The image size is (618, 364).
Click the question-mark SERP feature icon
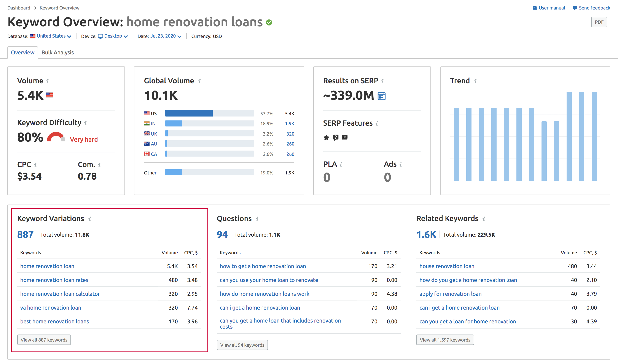click(x=336, y=137)
